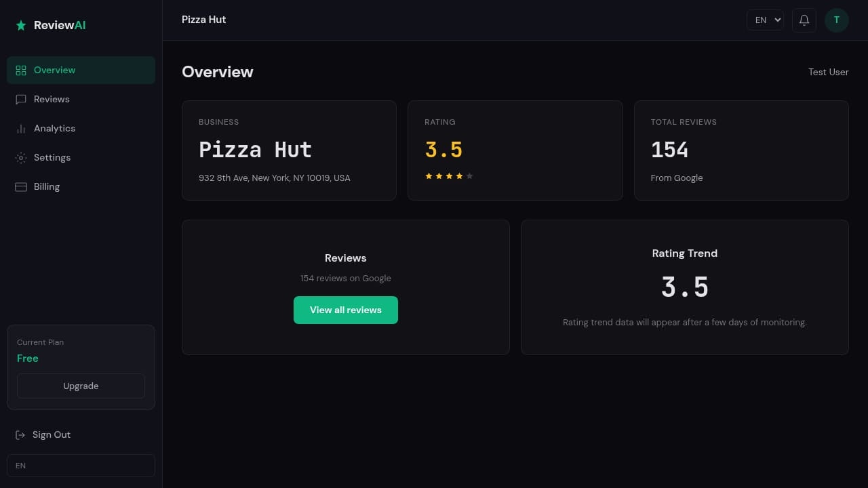Screen dimensions: 868x488
Task: Click the Reviews speech bubble icon
Action: click(21, 100)
